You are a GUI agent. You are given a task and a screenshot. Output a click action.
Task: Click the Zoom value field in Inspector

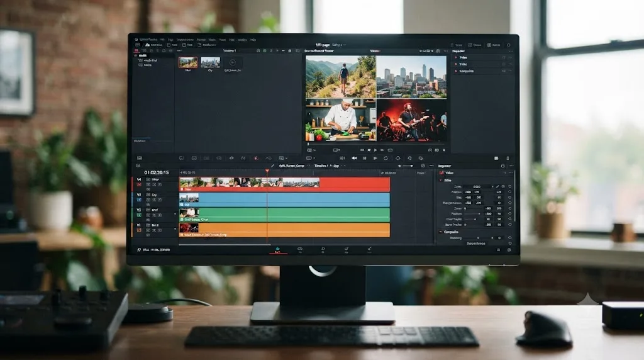(477, 186)
